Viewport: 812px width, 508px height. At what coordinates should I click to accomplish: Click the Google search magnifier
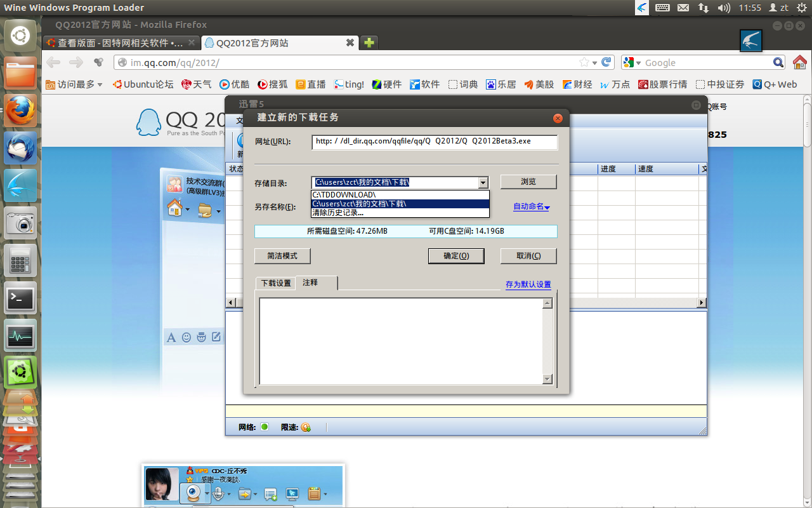pos(778,62)
